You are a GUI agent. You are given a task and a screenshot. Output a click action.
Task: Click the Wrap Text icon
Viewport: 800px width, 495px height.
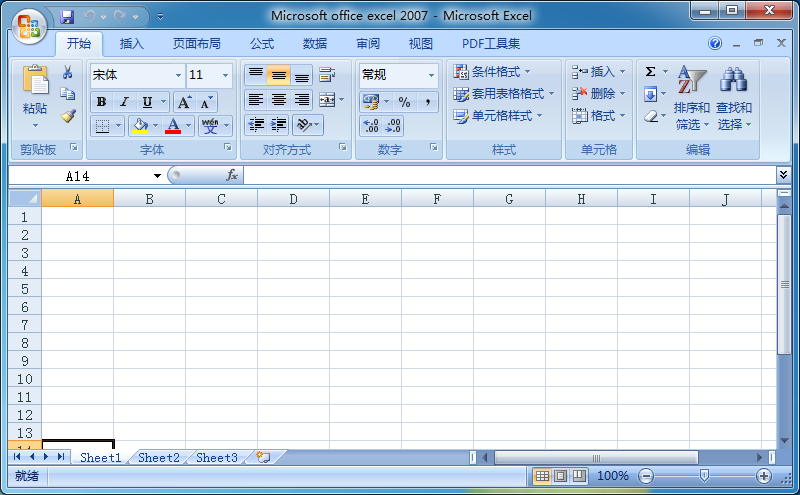(x=327, y=75)
